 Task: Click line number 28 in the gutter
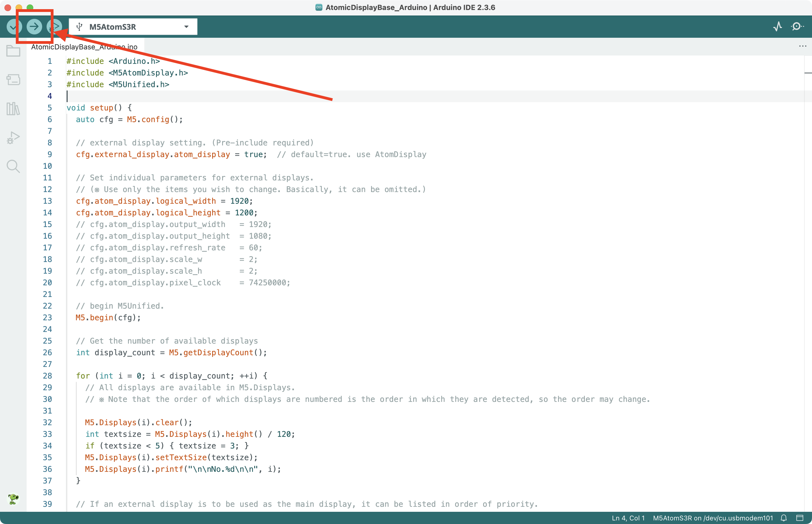click(47, 376)
